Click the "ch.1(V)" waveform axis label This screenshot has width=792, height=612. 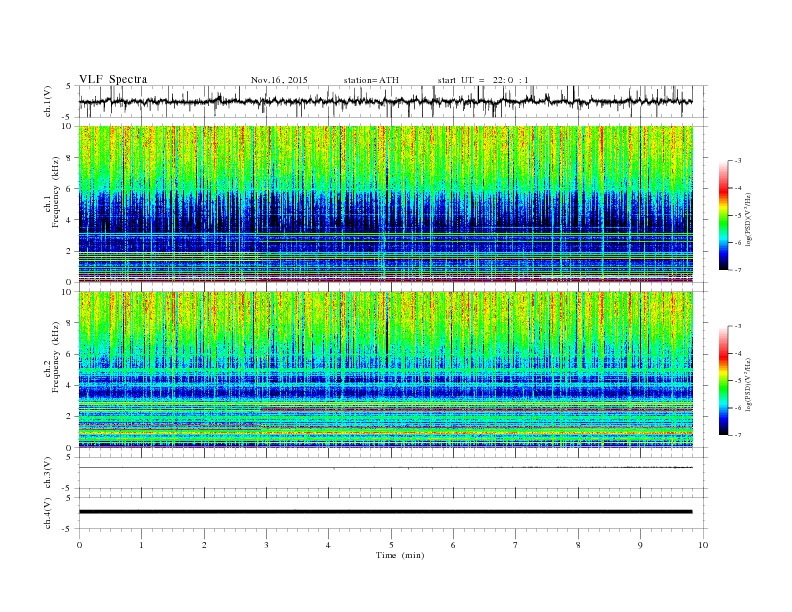coord(48,101)
